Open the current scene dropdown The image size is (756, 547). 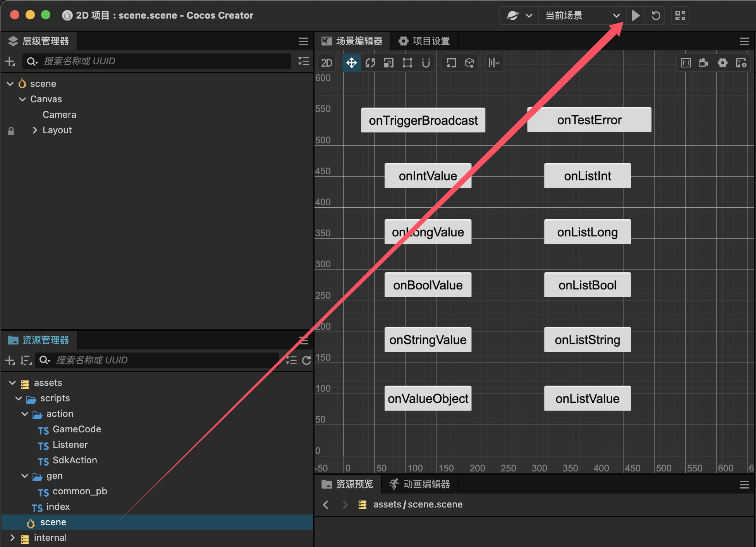[x=582, y=15]
